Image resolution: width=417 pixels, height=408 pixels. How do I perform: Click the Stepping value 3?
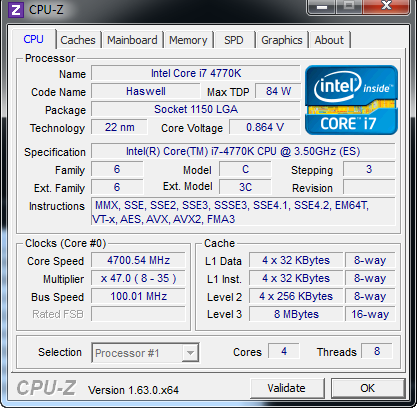pos(369,169)
